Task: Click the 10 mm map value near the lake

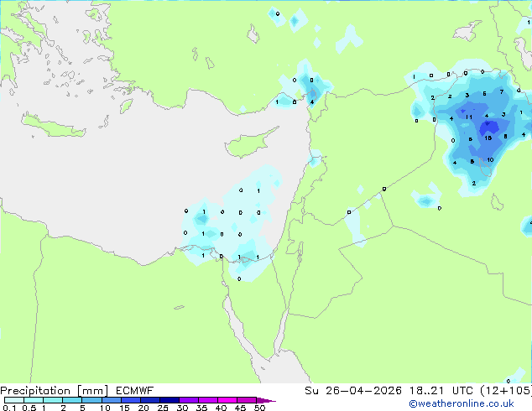Action: (x=490, y=159)
